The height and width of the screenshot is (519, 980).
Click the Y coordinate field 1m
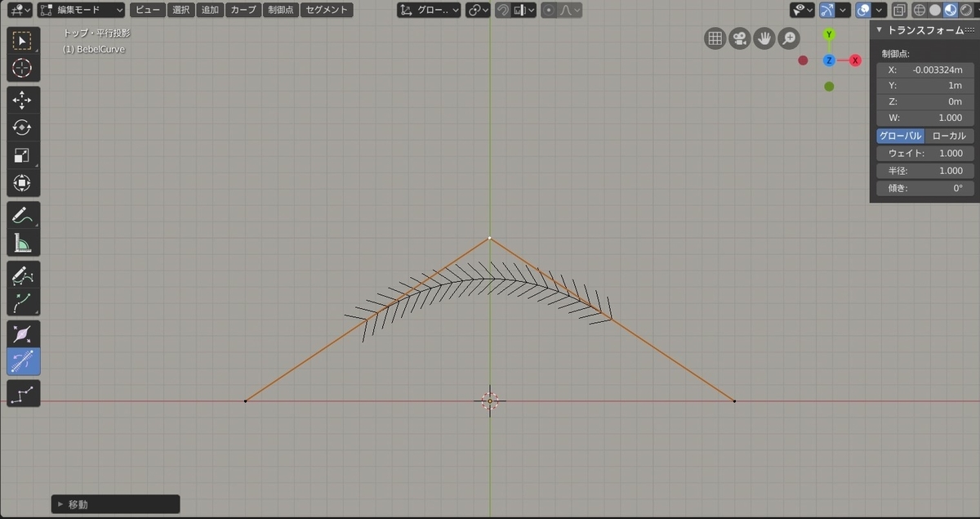coord(924,85)
